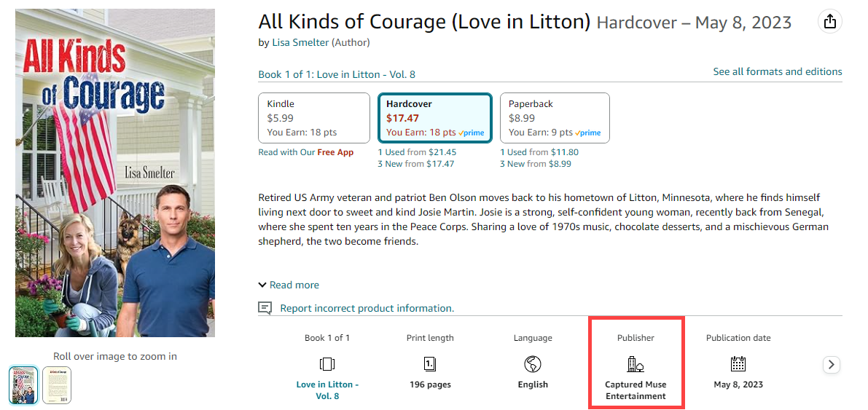The height and width of the screenshot is (410, 868).
Task: Select the Paperback format option
Action: 555,118
